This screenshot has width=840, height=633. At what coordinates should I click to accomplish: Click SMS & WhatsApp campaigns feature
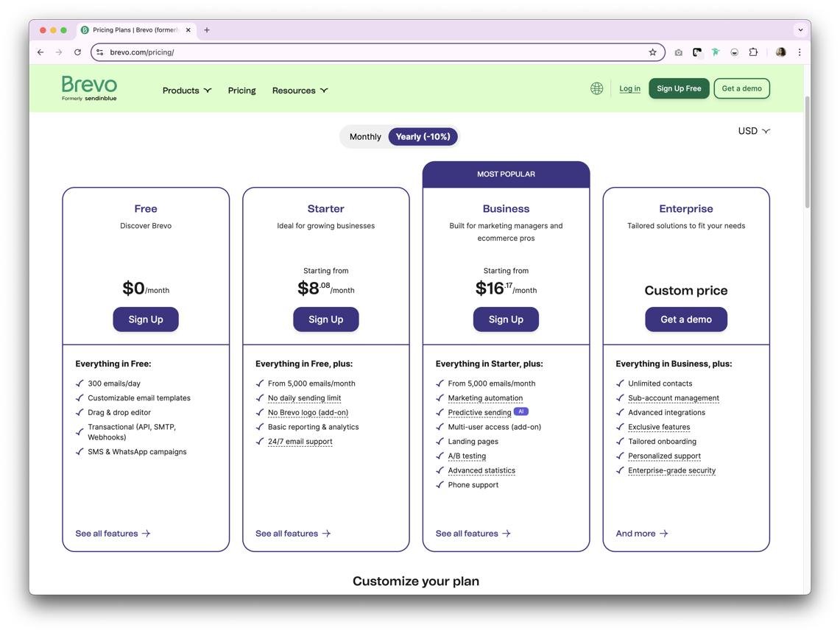click(137, 451)
